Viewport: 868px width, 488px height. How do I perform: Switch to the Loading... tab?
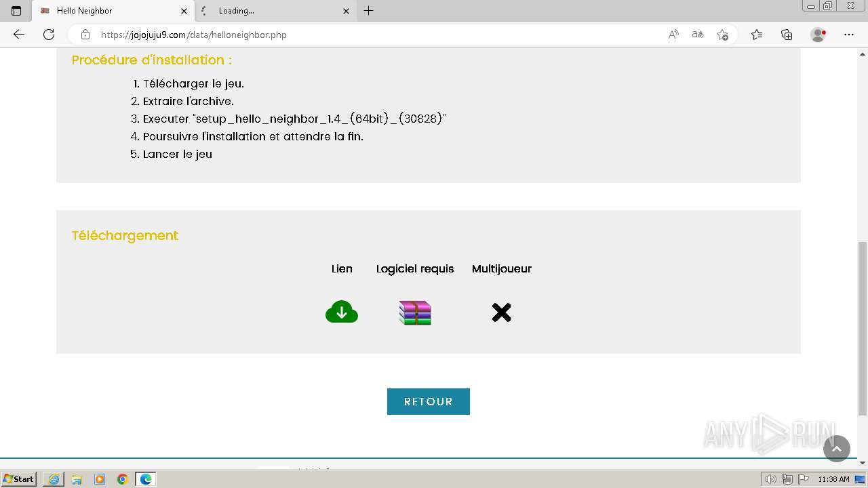[x=275, y=11]
